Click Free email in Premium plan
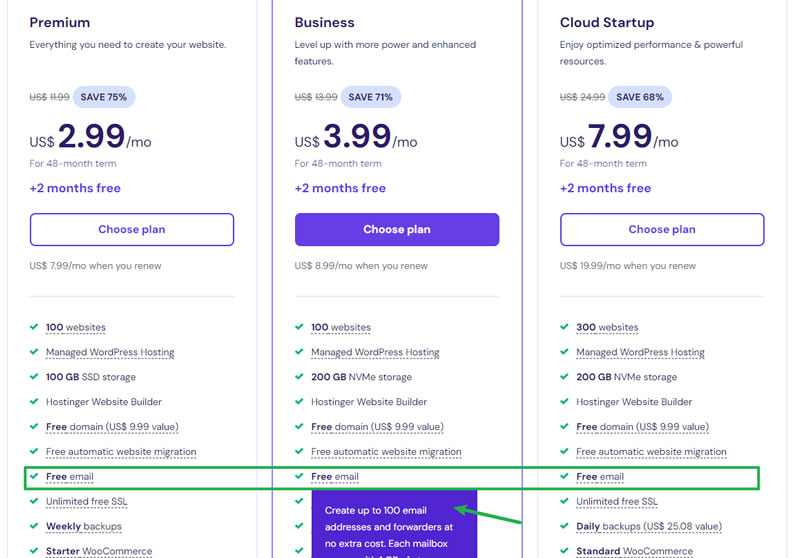The width and height of the screenshot is (800, 558). tap(70, 477)
